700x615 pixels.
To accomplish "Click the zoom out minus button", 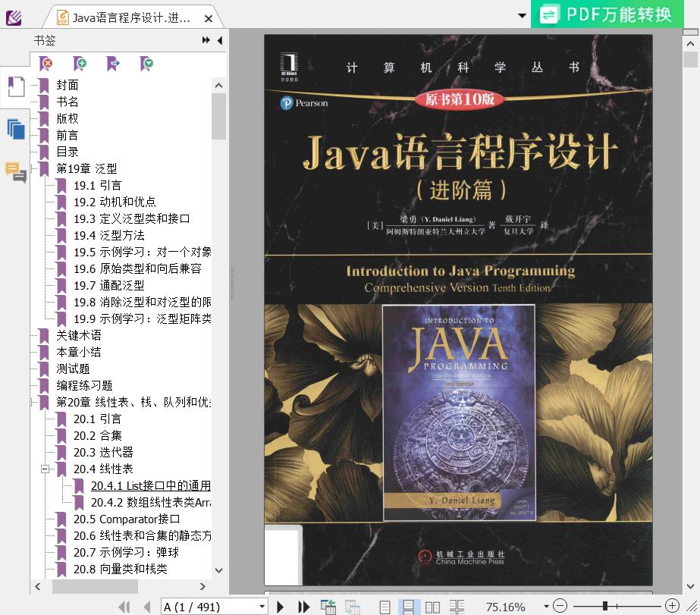I will click(x=560, y=606).
